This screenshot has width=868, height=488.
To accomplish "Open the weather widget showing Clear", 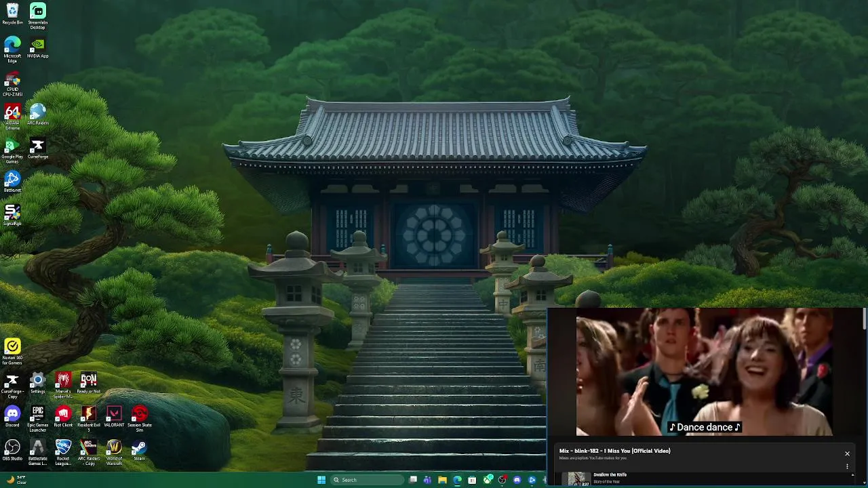I will point(17,480).
